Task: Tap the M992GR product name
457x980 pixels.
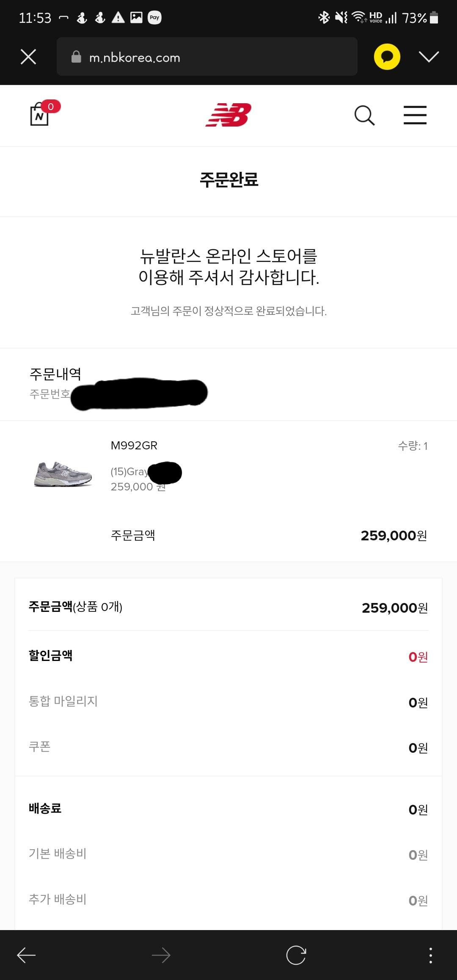Action: 134,446
